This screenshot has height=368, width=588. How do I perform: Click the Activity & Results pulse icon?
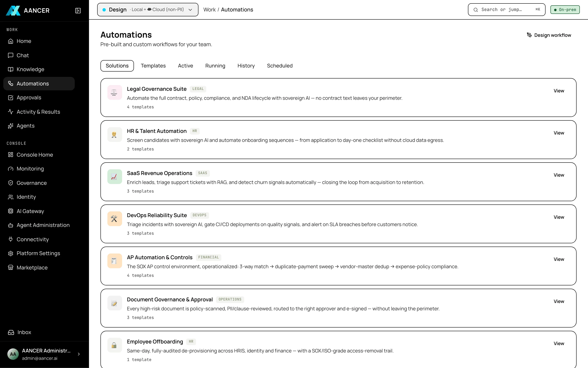10,112
